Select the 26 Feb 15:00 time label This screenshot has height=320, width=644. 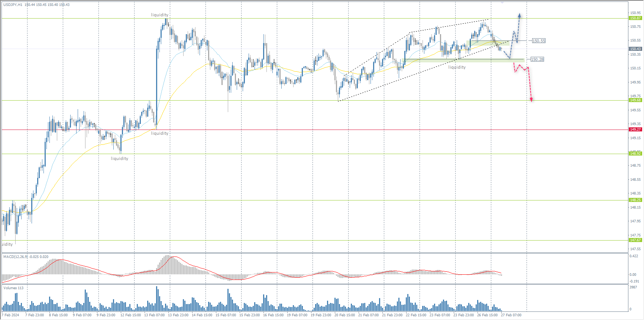tap(487, 315)
